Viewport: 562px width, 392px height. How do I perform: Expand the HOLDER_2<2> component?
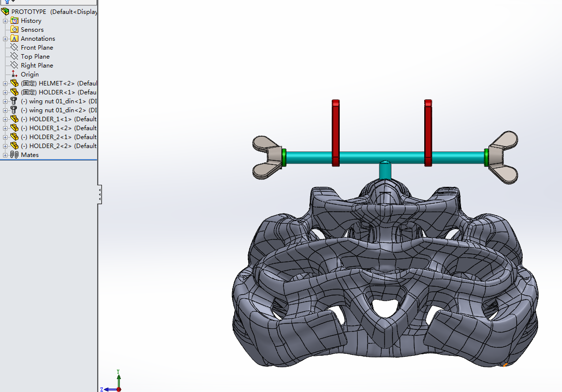pyautogui.click(x=5, y=146)
